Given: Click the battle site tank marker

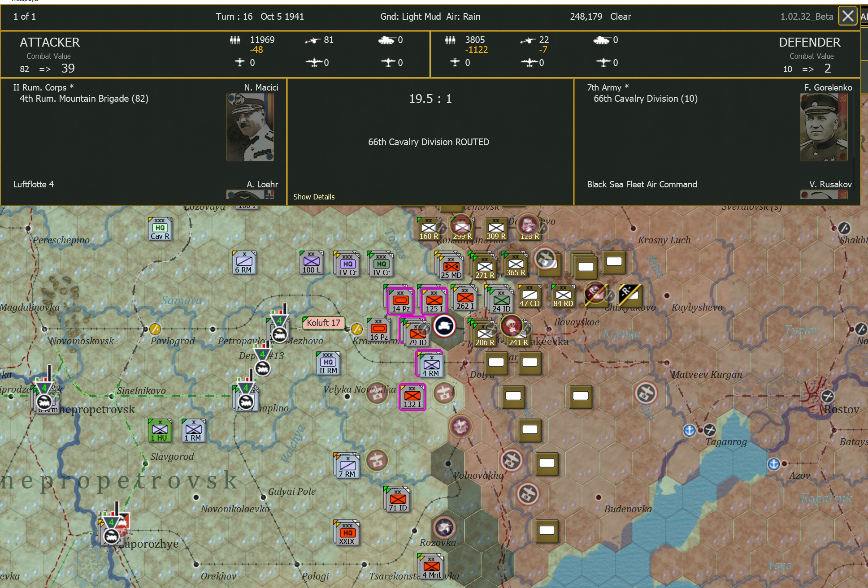Looking at the screenshot, I should point(444,326).
